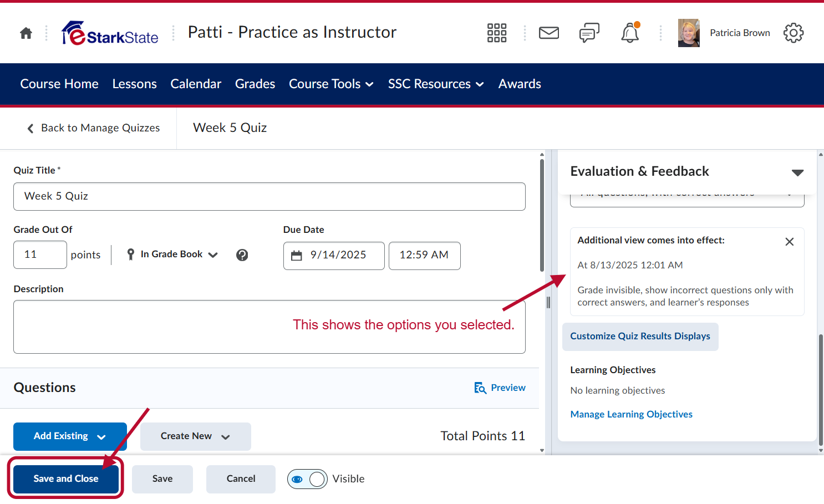
Task: Open Calendar in navbar
Action: coord(196,84)
